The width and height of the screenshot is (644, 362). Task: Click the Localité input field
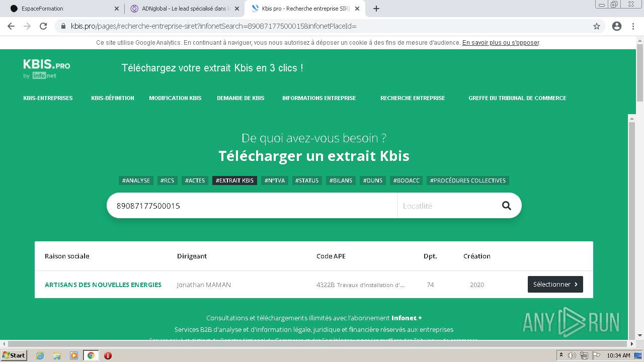(x=445, y=206)
